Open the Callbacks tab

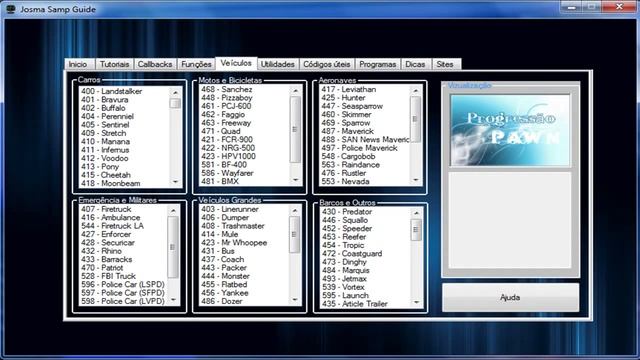tap(155, 64)
